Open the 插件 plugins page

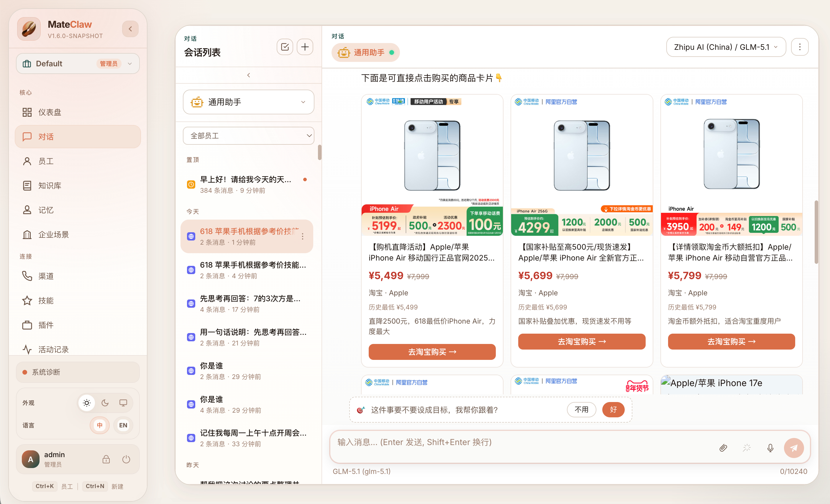point(78,325)
